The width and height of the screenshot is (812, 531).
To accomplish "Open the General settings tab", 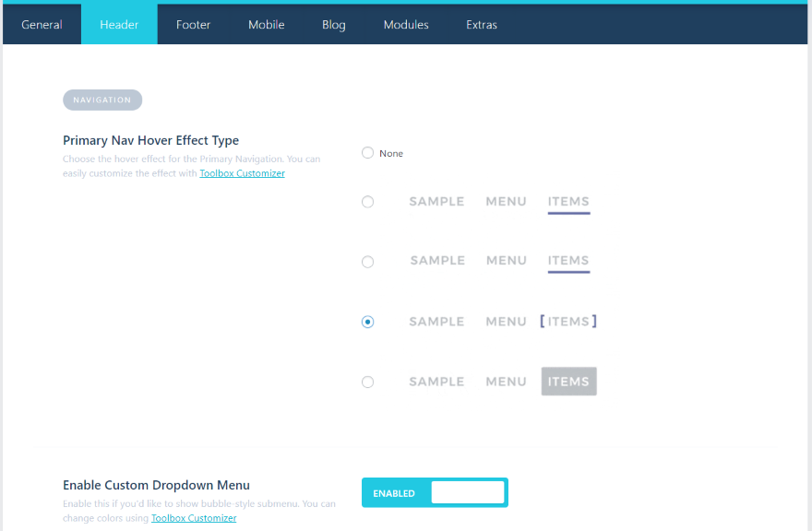I will point(42,24).
